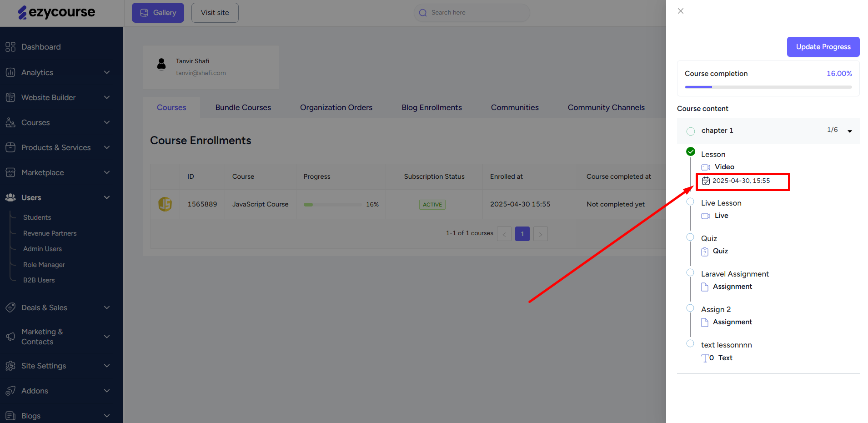Viewport: 868px width, 423px height.
Task: Open the Dashboard icon in sidebar
Action: (10, 47)
